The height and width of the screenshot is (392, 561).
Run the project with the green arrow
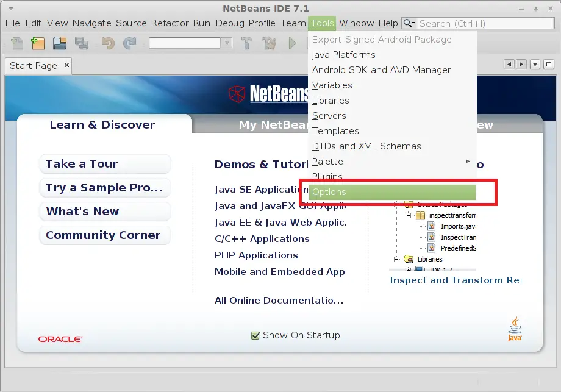pyautogui.click(x=292, y=43)
